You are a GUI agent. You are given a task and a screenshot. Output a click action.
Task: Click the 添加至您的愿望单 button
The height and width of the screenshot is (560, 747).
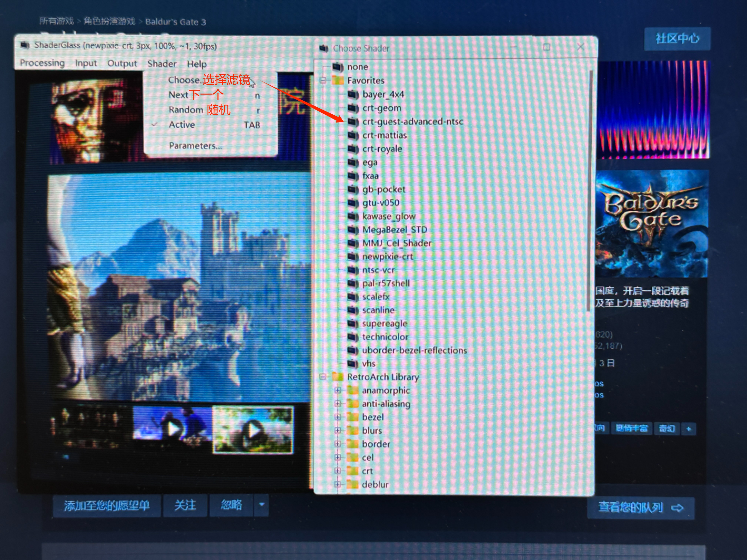[x=107, y=505]
